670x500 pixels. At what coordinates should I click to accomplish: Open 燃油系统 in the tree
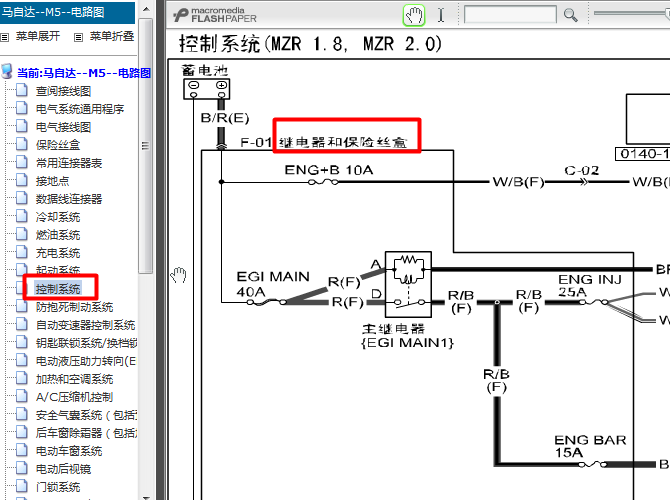[x=58, y=235]
